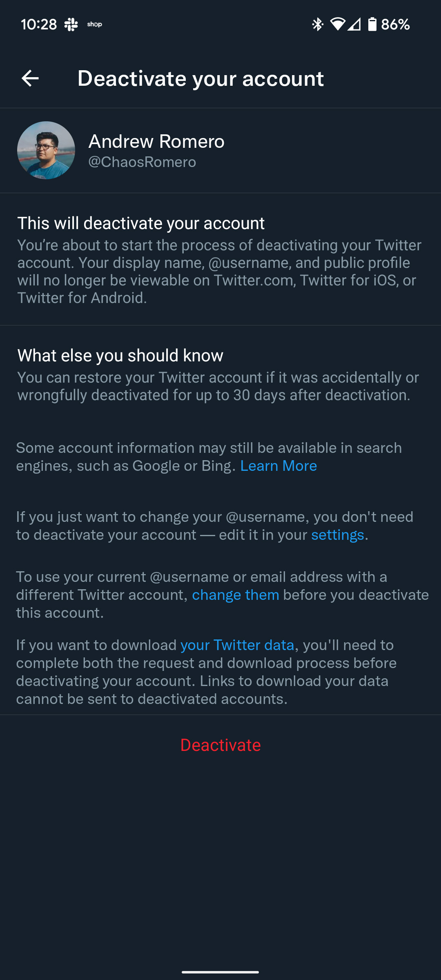Screen dimensions: 441x980
Task: Tap the 'What else you should know' heading
Action: [120, 356]
